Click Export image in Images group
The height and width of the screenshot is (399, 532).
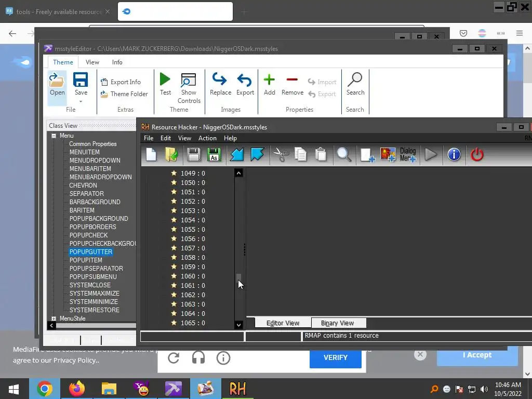245,84
